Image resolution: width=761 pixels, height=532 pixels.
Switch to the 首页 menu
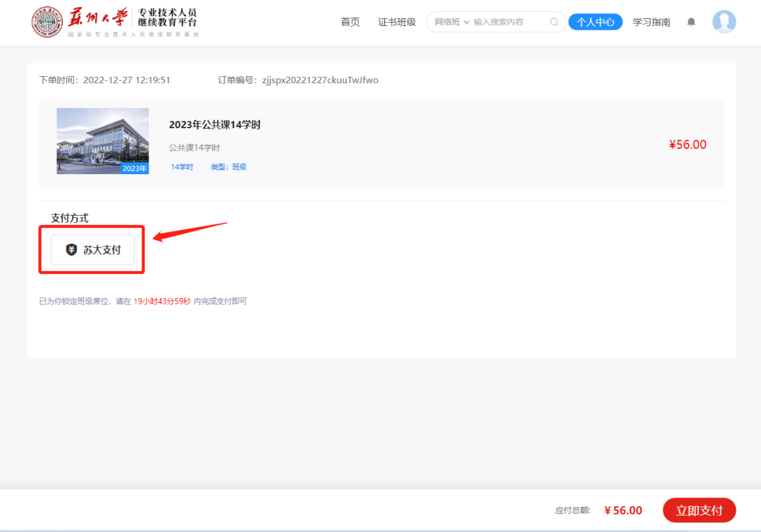(350, 22)
